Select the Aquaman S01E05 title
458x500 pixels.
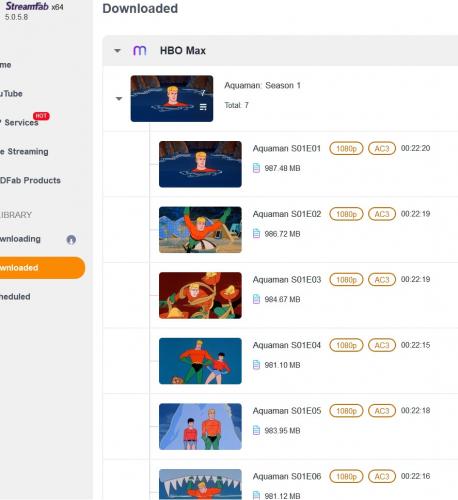(287, 411)
